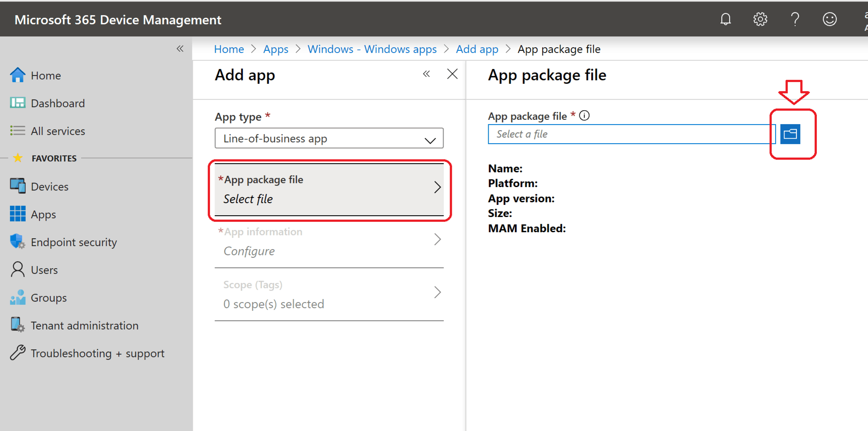The height and width of the screenshot is (431, 868).
Task: Expand the App information Configure row
Action: coord(329,242)
